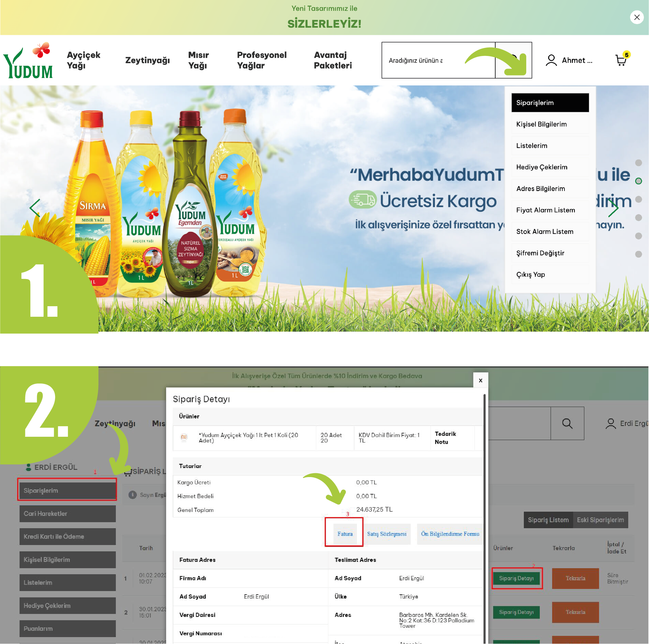Select the active second carousel dot indicator

click(x=638, y=181)
